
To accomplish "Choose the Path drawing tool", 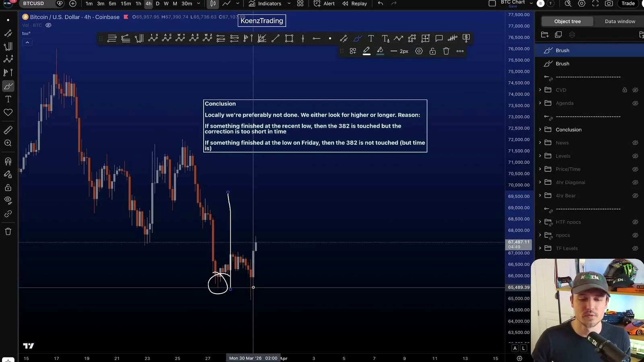I will [x=398, y=38].
